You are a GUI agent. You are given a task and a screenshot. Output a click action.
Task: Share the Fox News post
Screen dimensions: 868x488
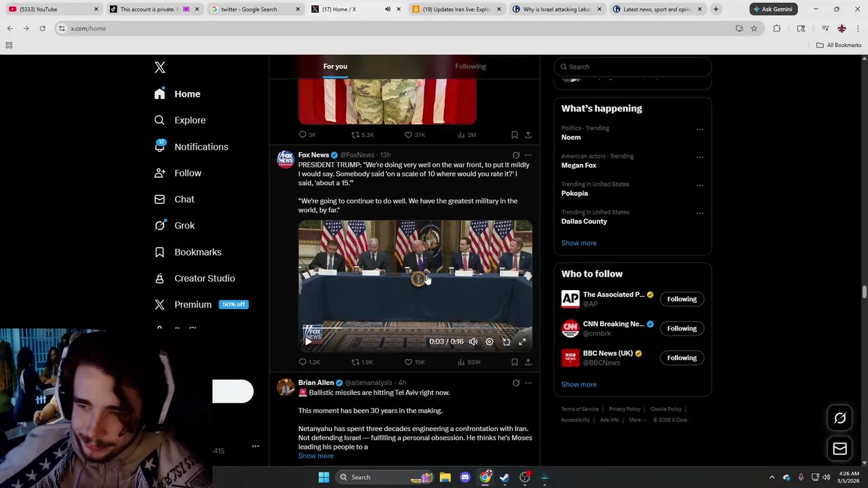[528, 362]
